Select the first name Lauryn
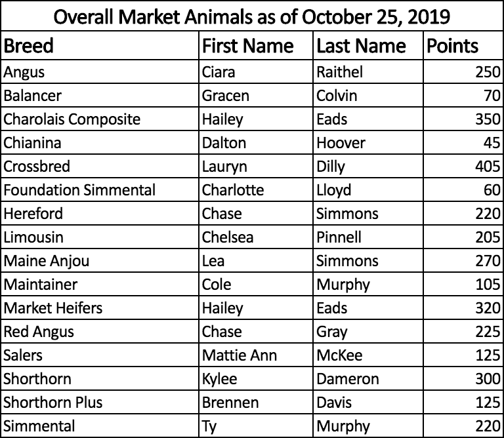 pos(224,167)
